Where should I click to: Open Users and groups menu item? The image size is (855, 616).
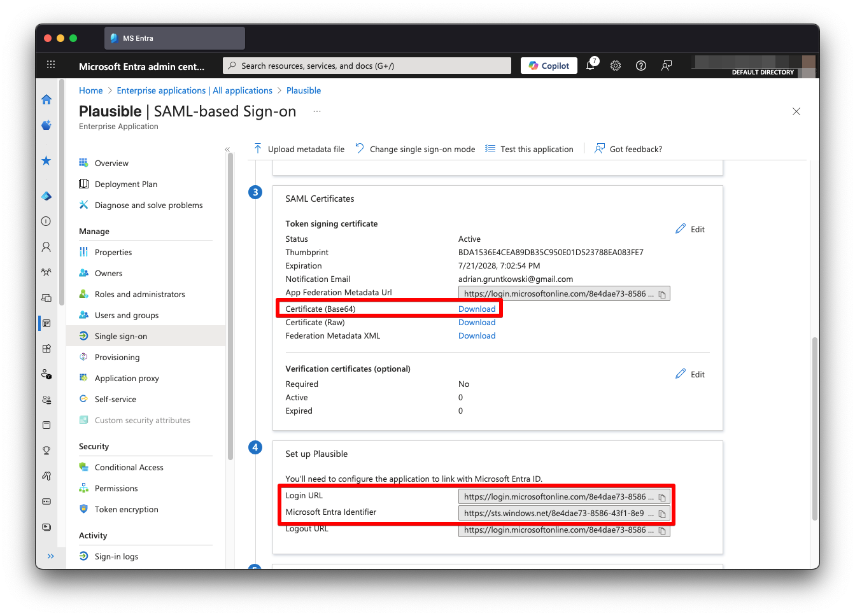point(127,316)
